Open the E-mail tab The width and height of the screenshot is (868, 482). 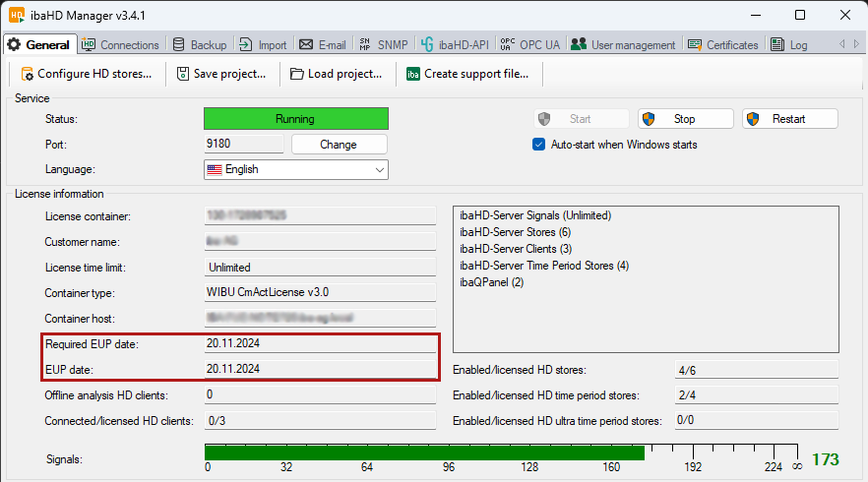323,45
